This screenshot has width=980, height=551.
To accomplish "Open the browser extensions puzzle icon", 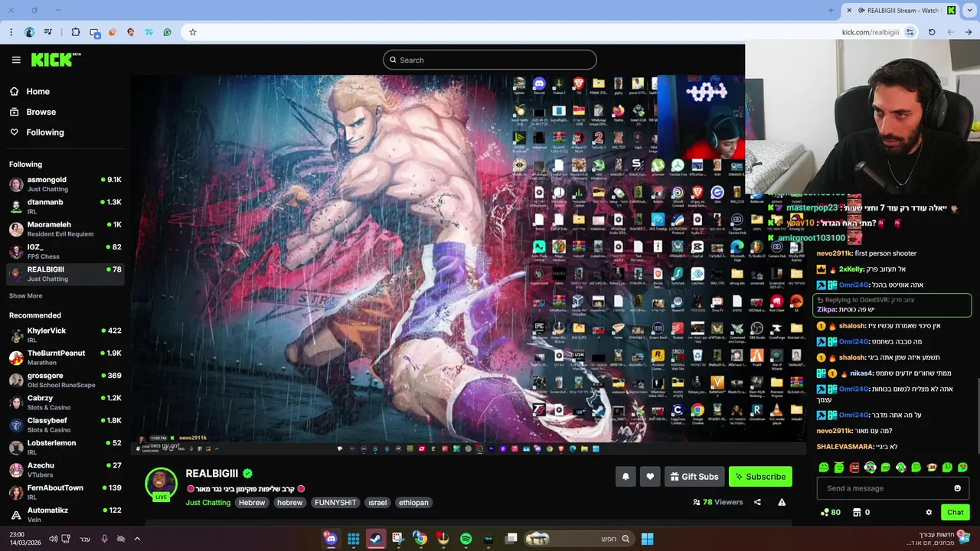I will tap(75, 32).
